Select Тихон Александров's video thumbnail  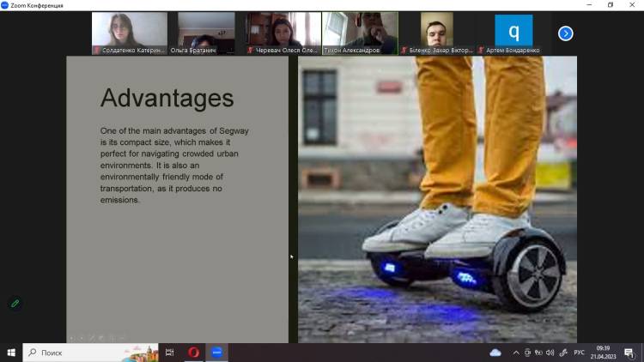click(x=360, y=33)
